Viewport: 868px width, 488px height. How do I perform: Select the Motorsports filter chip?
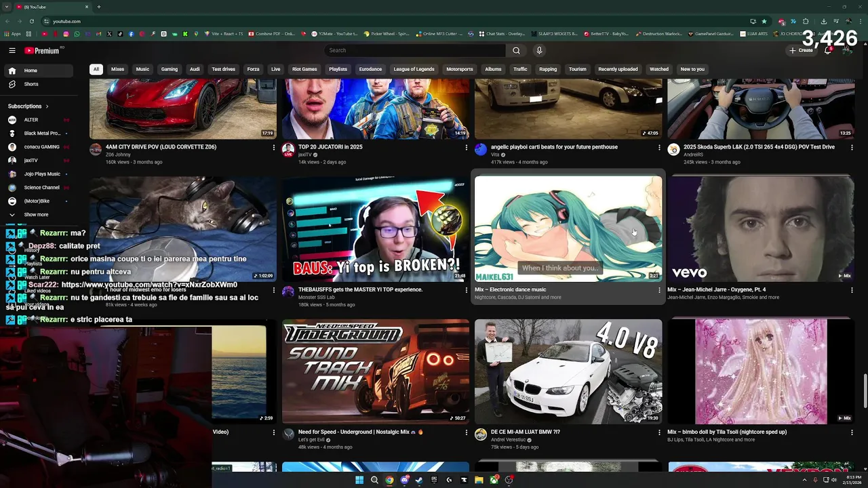point(460,69)
